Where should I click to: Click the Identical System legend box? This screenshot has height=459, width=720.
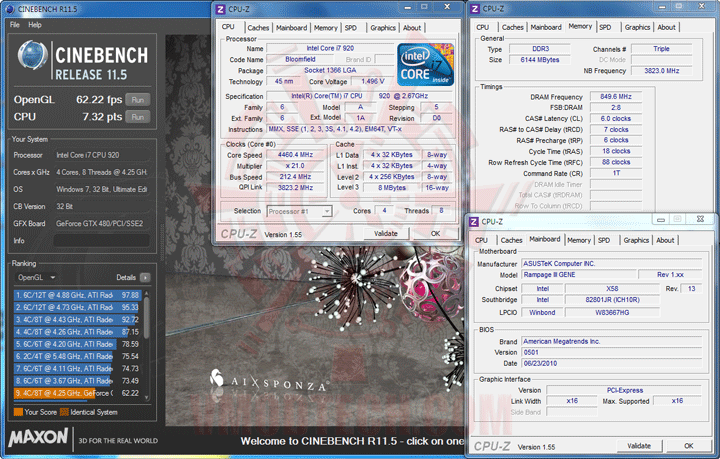pos(64,412)
